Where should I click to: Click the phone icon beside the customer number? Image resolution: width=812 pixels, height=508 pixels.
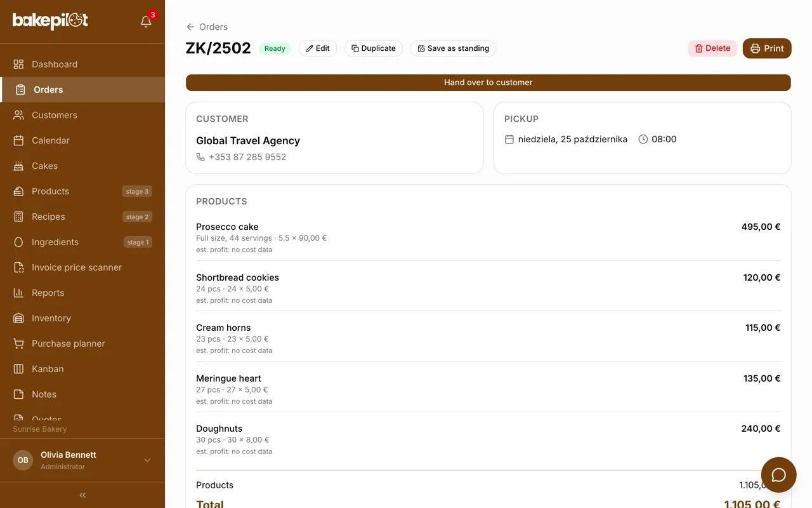(x=200, y=157)
